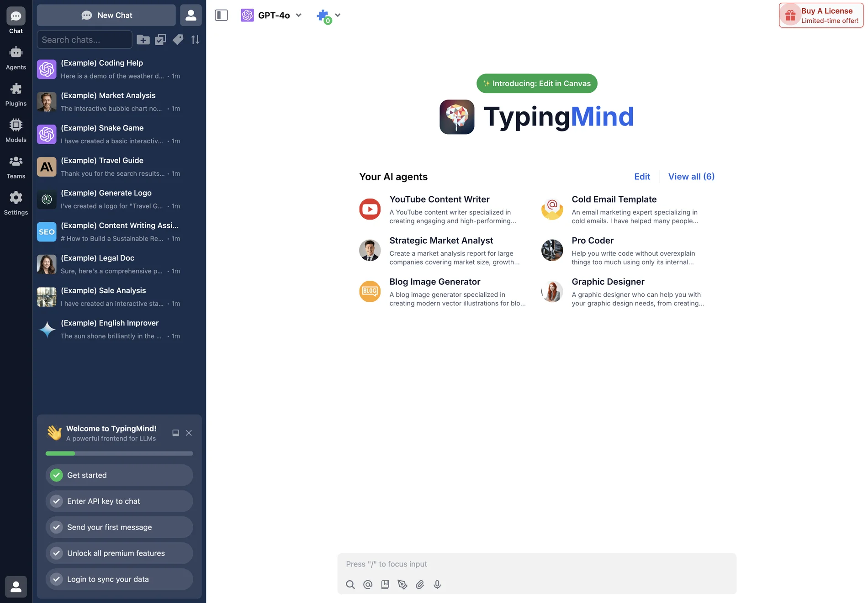Image resolution: width=868 pixels, height=603 pixels.
Task: Click the Get started checklist item
Action: (119, 475)
